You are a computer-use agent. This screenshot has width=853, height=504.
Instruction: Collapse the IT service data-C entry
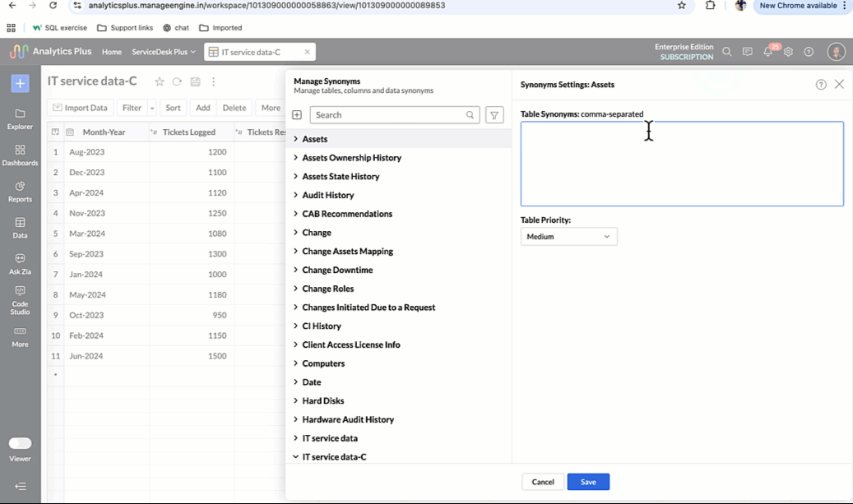[296, 456]
